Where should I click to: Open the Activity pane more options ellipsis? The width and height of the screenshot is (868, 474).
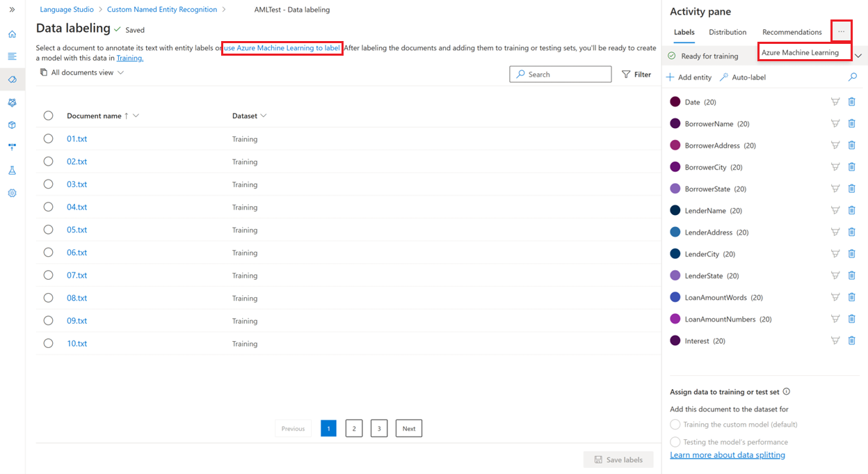pos(841,31)
